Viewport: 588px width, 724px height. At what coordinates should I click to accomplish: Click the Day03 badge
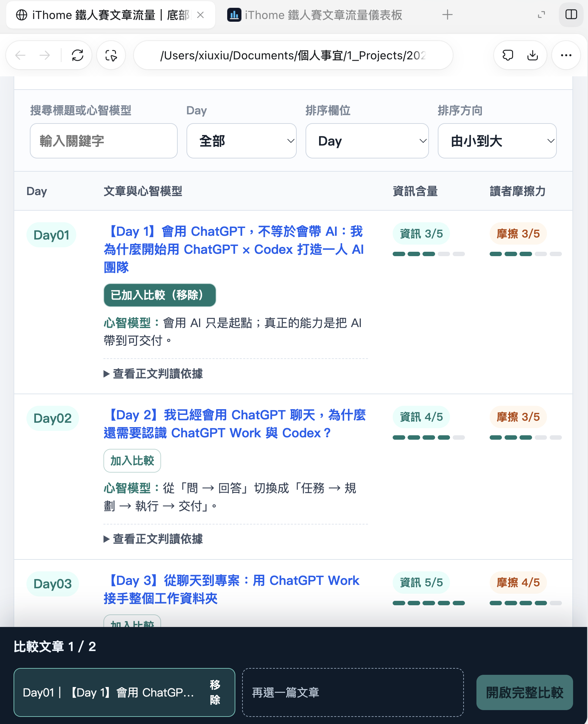coord(53,584)
